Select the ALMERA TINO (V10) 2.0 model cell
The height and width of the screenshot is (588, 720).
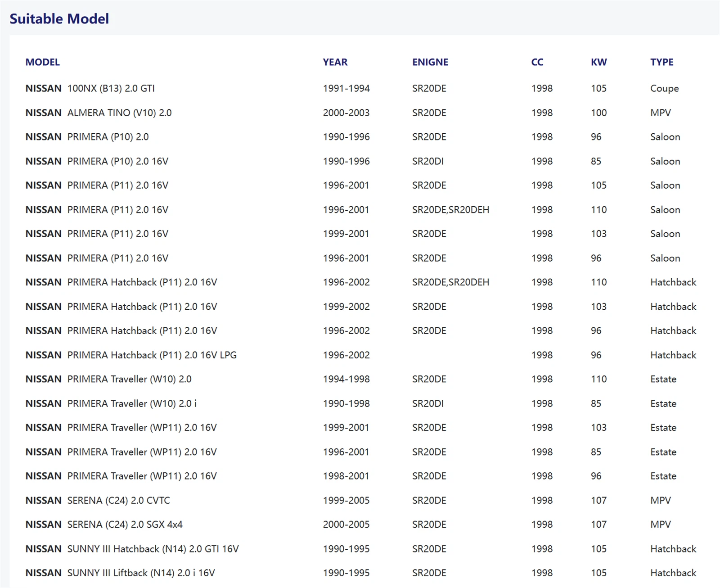(x=99, y=113)
